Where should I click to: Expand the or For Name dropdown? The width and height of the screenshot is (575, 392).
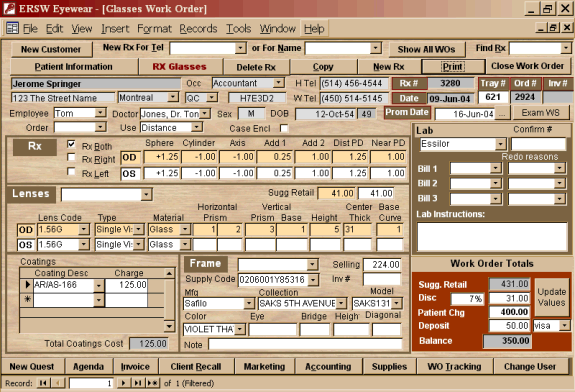pos(376,48)
